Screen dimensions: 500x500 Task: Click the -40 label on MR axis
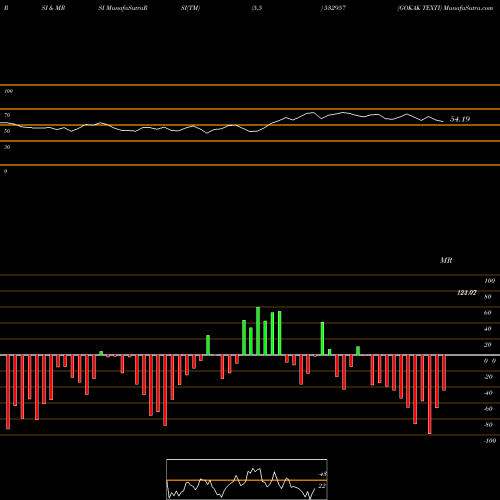(x=488, y=393)
